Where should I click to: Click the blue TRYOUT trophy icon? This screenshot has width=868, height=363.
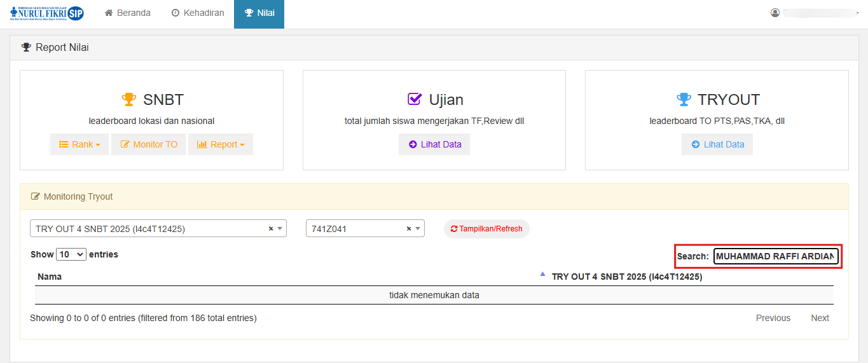pyautogui.click(x=684, y=100)
